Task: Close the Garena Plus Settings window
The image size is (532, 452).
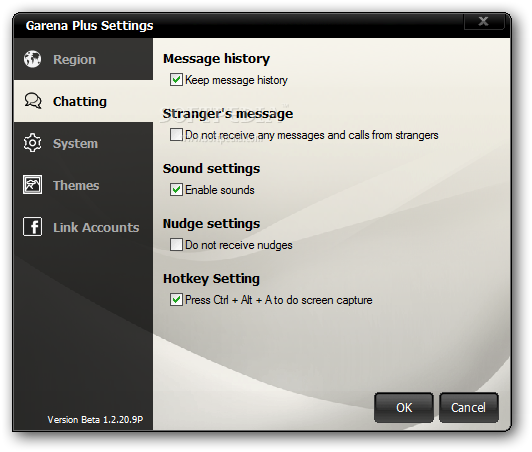Action: [483, 21]
